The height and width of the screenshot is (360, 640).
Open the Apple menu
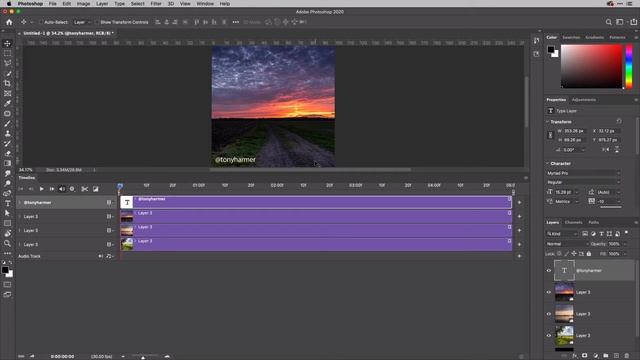(9, 4)
